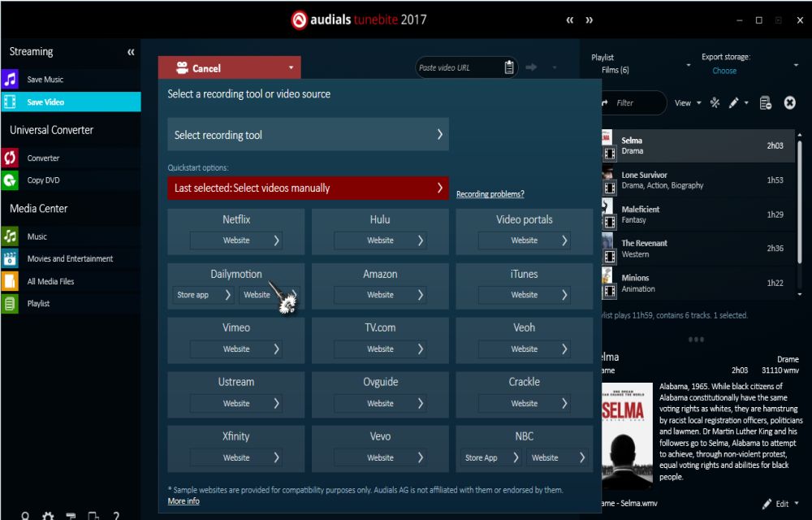Click the mobile devices icon at bottom
Screen dimensions: 812x520
(x=93, y=516)
